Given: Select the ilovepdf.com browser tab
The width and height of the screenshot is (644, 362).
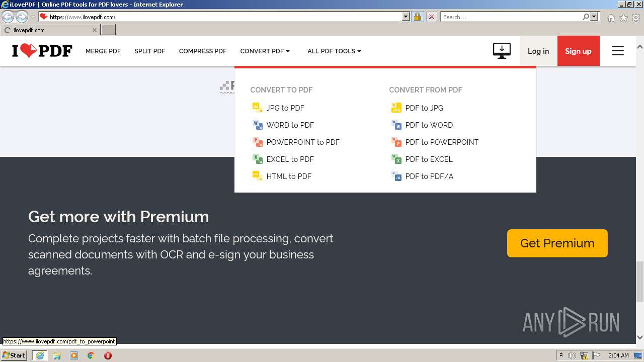Looking at the screenshot, I should pyautogui.click(x=50, y=30).
